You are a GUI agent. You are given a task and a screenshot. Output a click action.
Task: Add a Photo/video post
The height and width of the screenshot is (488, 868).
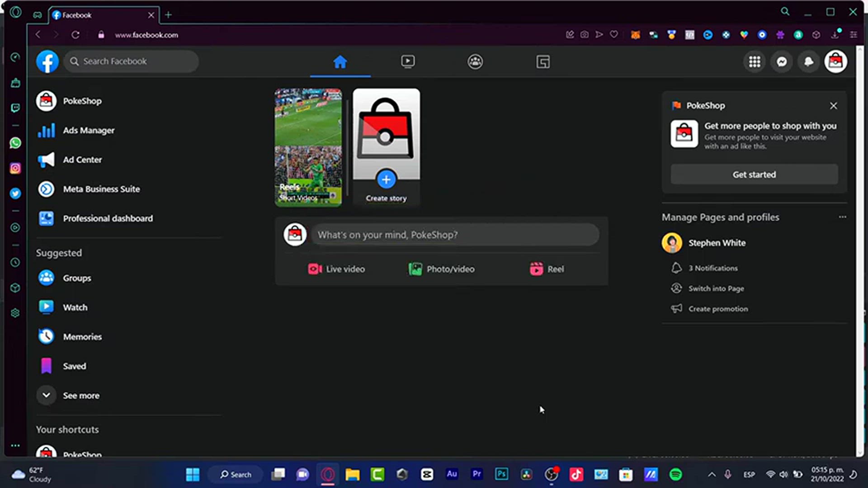[x=441, y=269]
